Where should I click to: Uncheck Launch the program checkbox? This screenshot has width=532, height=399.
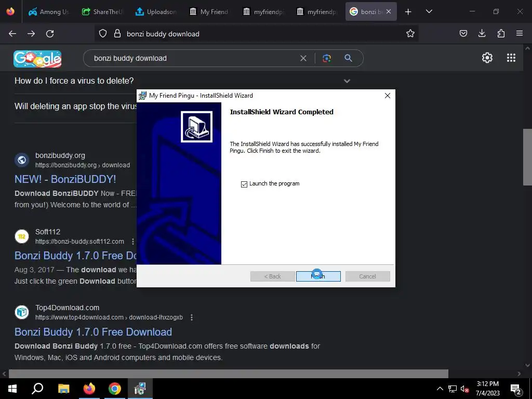point(244,184)
